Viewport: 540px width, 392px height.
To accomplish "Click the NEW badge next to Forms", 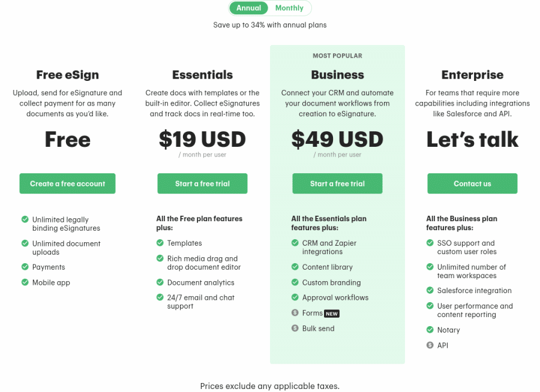I will point(332,313).
